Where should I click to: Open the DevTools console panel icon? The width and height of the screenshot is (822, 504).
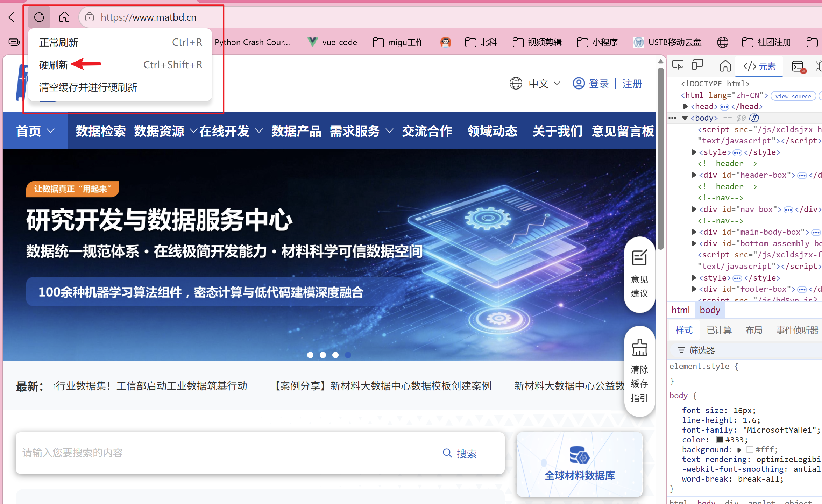tap(798, 66)
